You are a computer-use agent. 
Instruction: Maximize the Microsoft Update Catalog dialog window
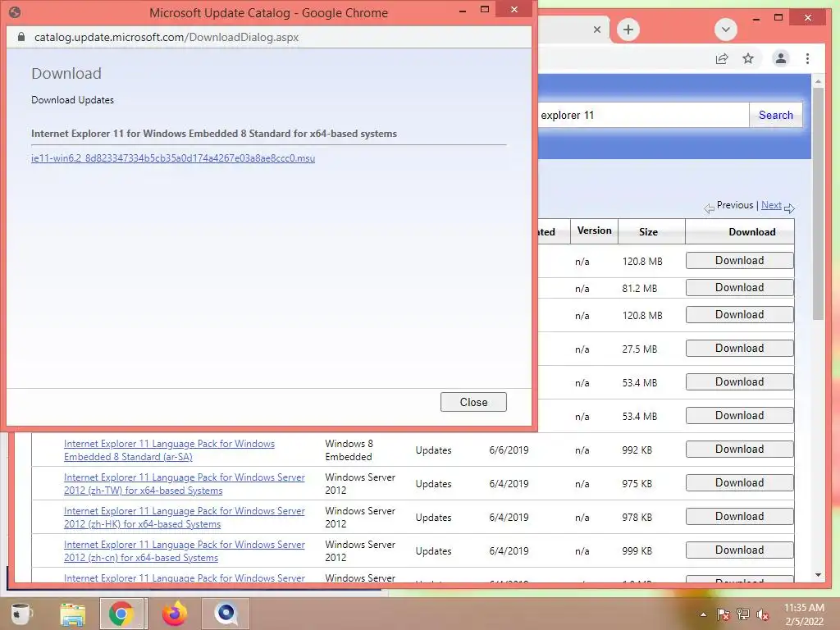[x=485, y=9]
